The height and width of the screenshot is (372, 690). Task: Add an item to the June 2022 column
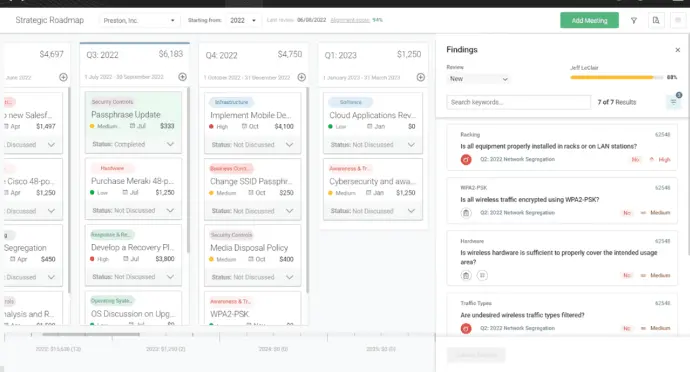(x=63, y=77)
